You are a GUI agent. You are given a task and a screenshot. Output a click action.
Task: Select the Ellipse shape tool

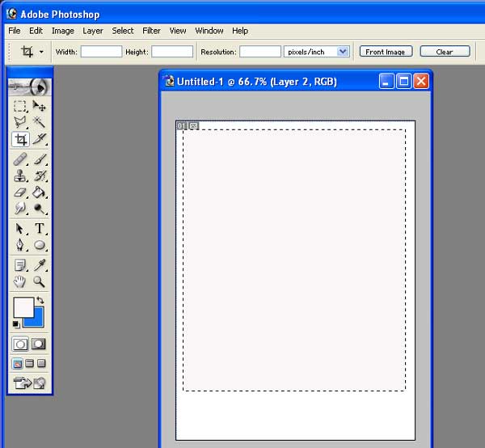40,245
